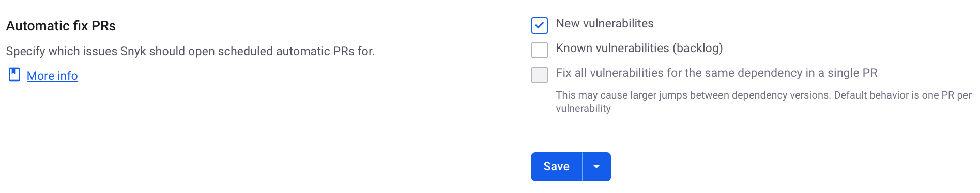Viewport: 980px width, 193px height.
Task: Click the "Known vulnerabilities (backlog)" label text
Action: pyautogui.click(x=639, y=48)
